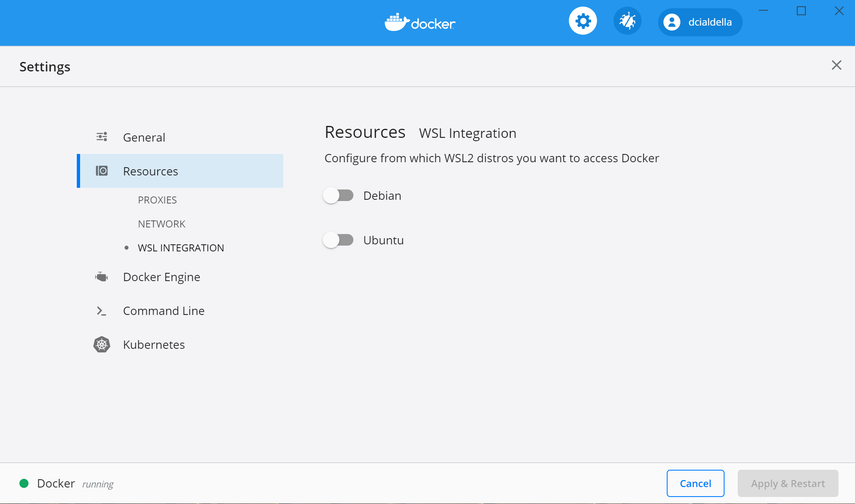Click the Resources disk icon
This screenshot has width=855, height=504.
102,171
